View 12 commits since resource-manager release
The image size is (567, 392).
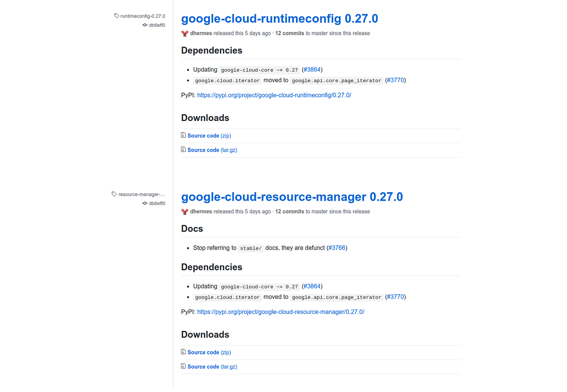click(290, 212)
